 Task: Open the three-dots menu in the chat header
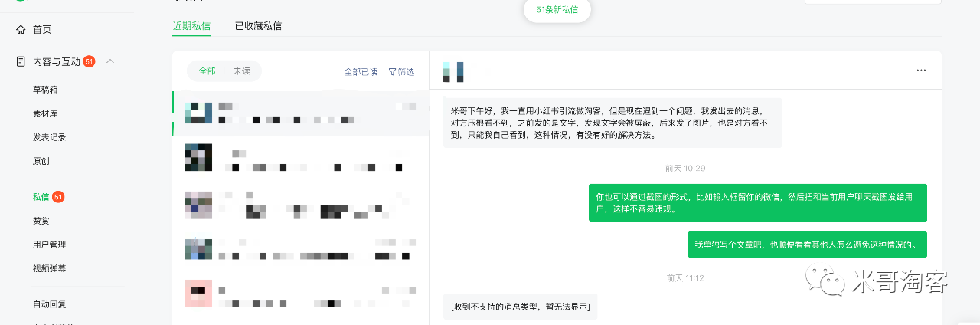coord(921,71)
